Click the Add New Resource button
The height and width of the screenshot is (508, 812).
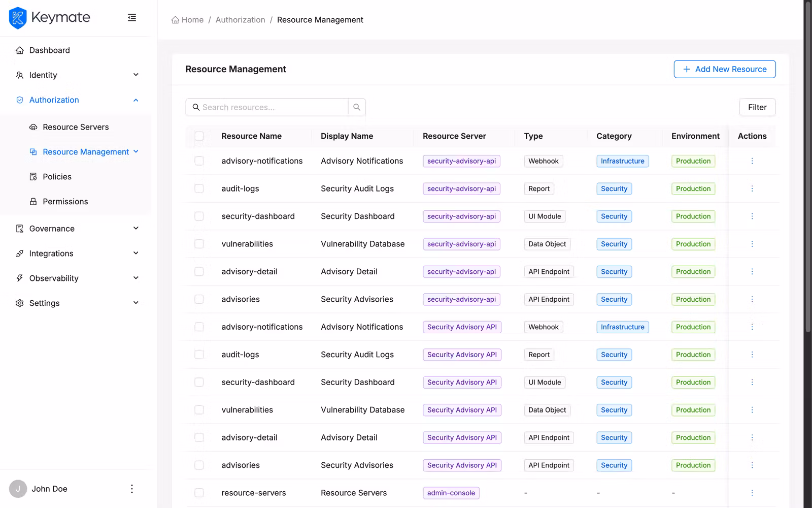[725, 69]
